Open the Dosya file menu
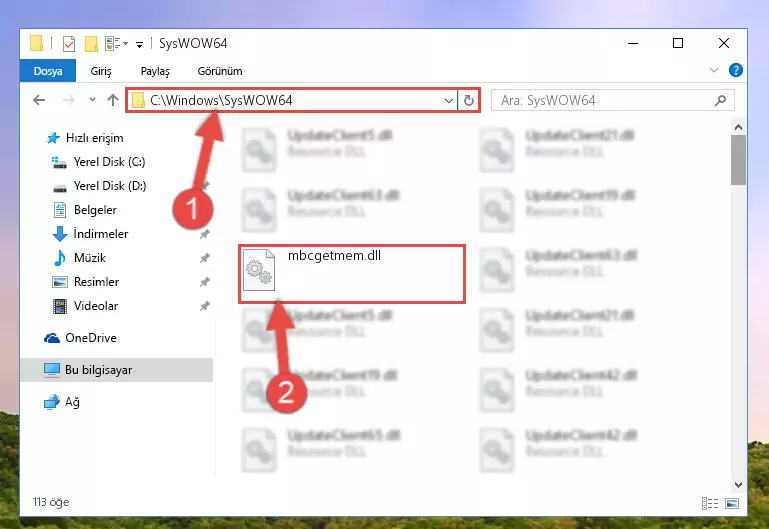This screenshot has height=529, width=769. pyautogui.click(x=48, y=71)
